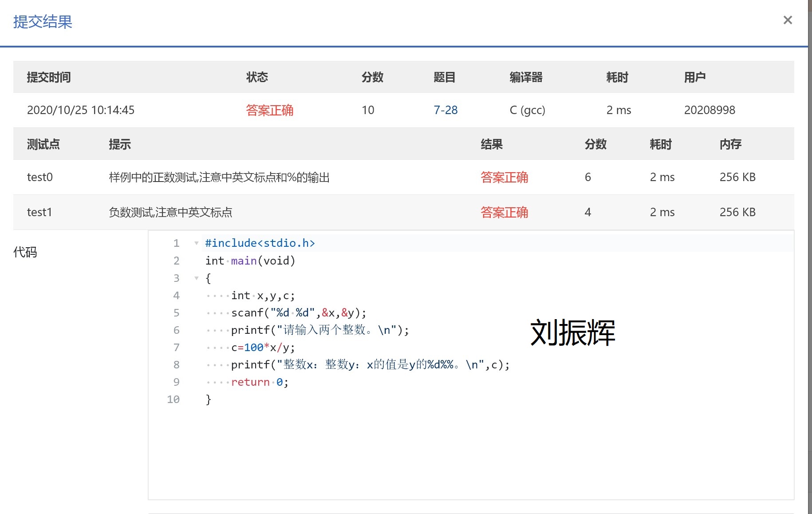Click the 答案正确 result for test0
The height and width of the screenshot is (514, 812).
point(505,177)
